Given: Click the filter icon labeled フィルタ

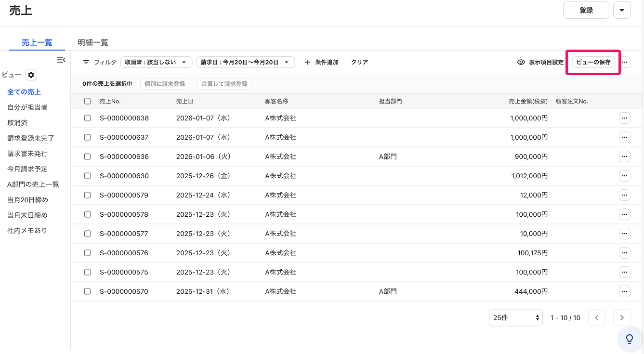Looking at the screenshot, I should (86, 62).
